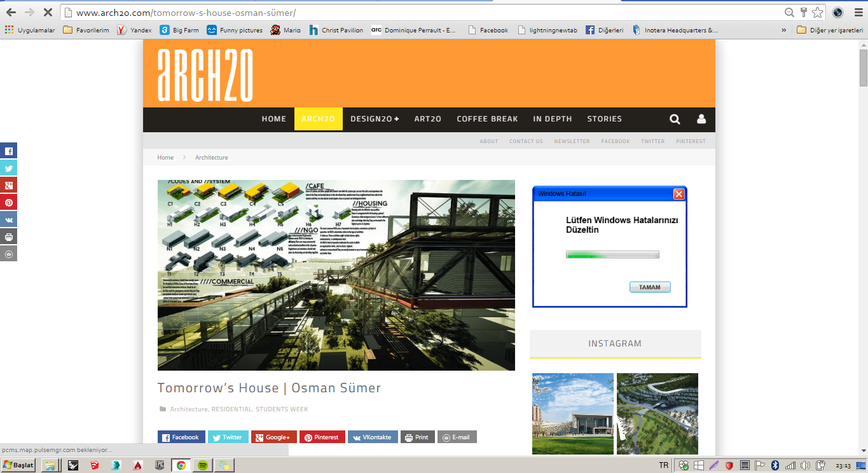
Task: Share via floating sidebar Twitter icon
Action: (x=8, y=168)
